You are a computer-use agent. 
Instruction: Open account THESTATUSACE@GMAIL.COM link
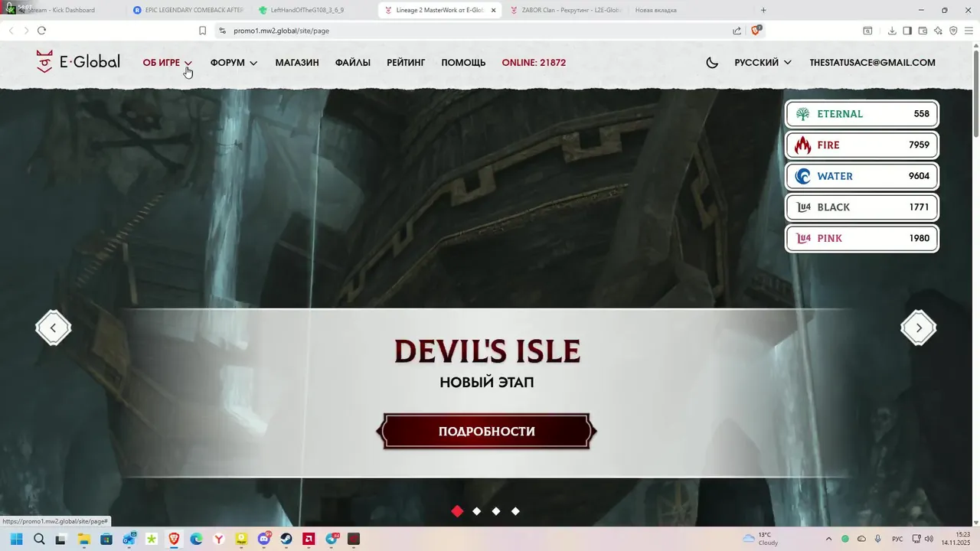pos(872,63)
